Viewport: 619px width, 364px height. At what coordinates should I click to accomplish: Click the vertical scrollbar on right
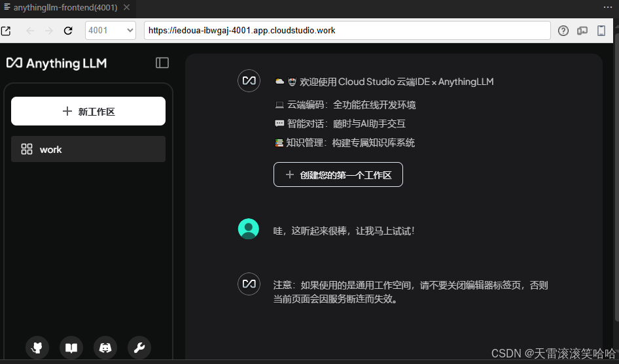[x=616, y=178]
